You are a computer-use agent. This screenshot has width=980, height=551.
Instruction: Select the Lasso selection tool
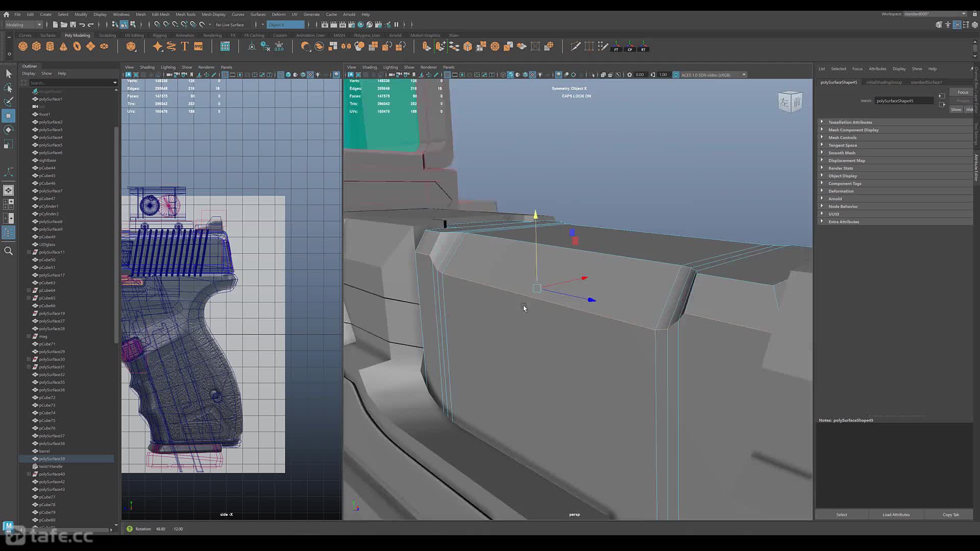[8, 88]
